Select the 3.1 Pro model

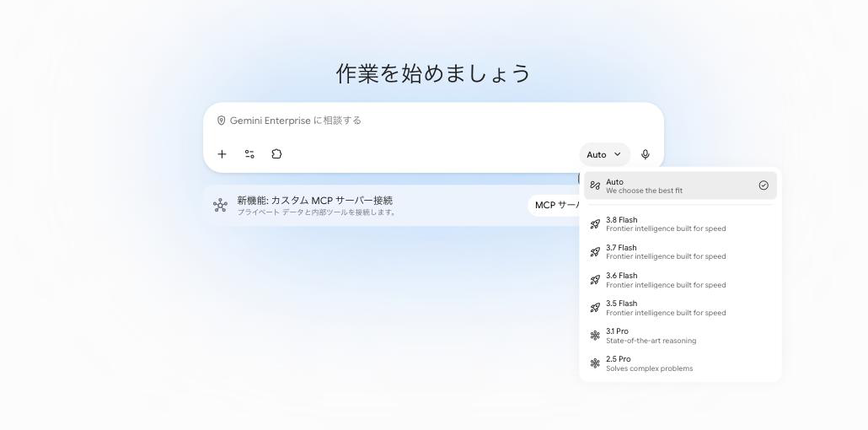(x=680, y=336)
